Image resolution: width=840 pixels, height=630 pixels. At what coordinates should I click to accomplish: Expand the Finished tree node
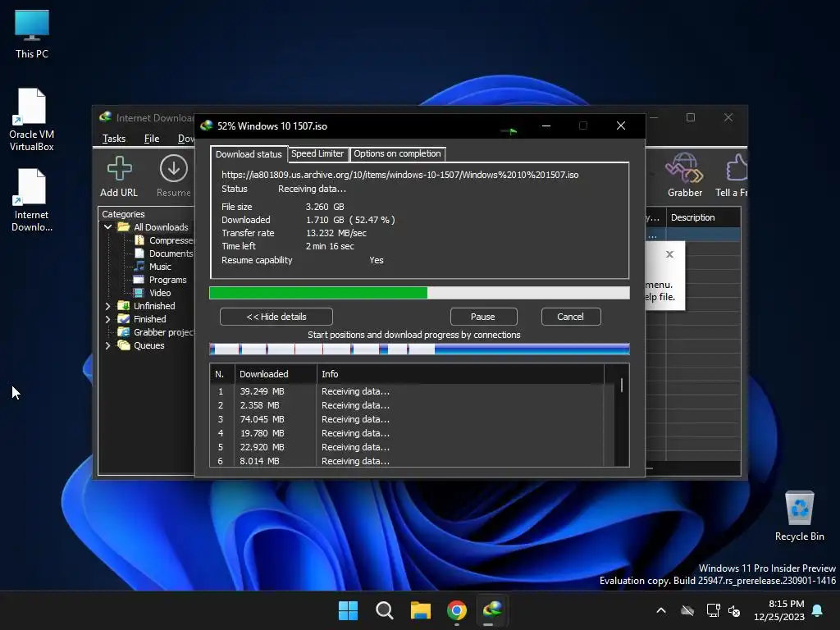tap(107, 319)
